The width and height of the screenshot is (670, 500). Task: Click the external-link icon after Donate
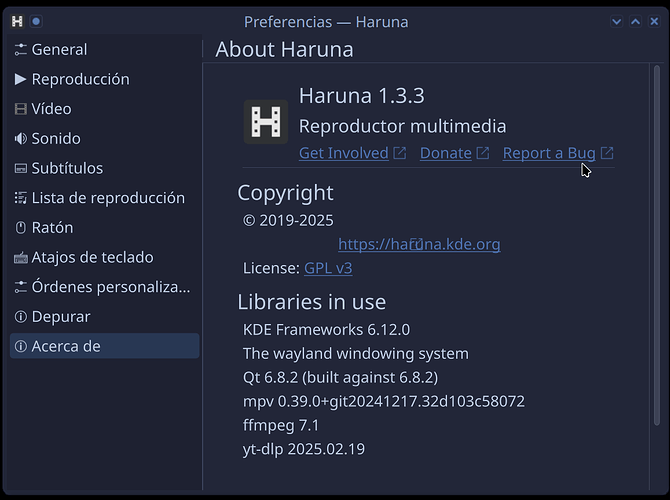pyautogui.click(x=482, y=153)
